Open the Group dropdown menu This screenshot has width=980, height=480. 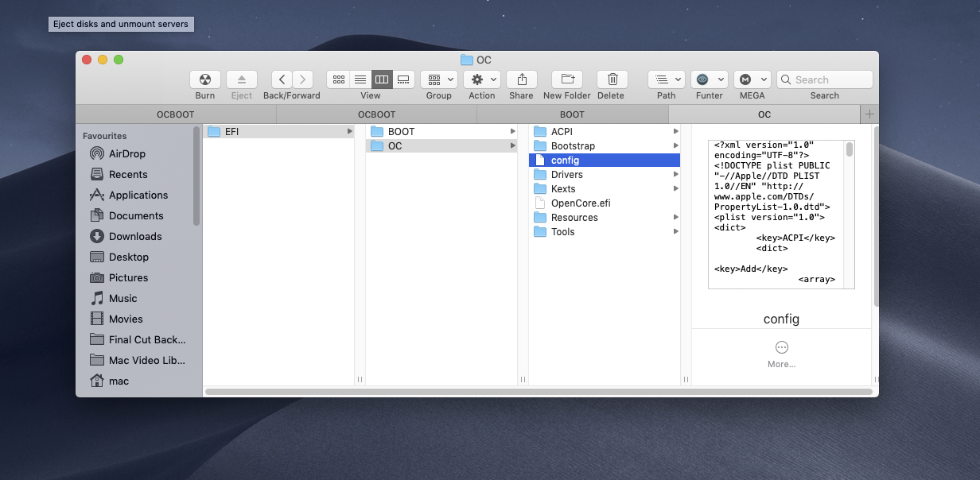(438, 79)
